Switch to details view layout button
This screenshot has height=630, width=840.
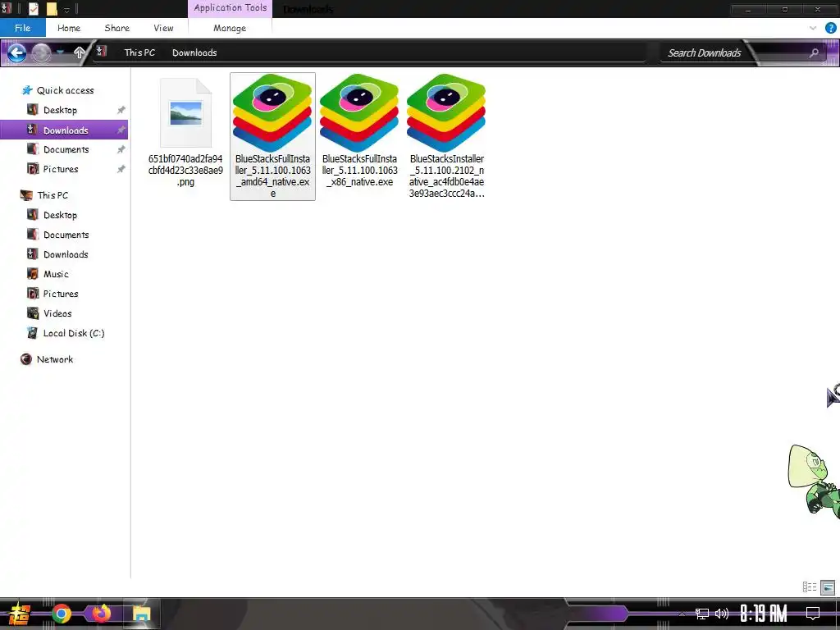click(x=810, y=587)
